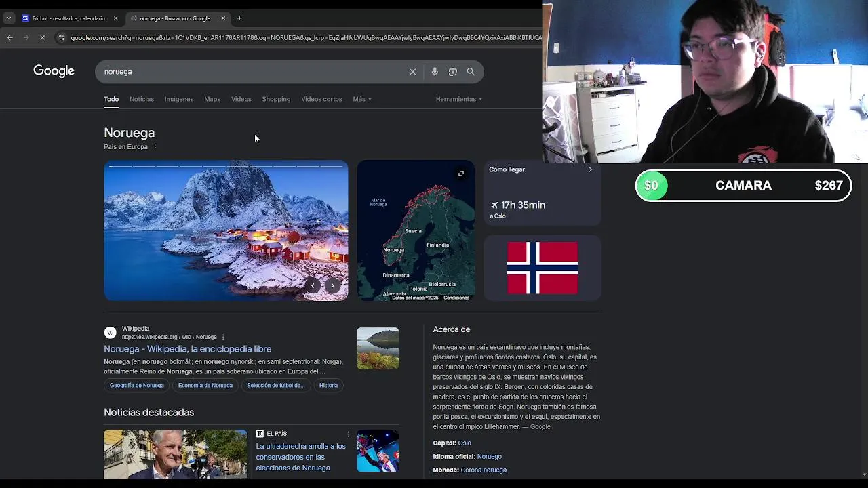Show next Norway photo in carousel
Viewport: 868px width, 488px height.
[x=333, y=285]
